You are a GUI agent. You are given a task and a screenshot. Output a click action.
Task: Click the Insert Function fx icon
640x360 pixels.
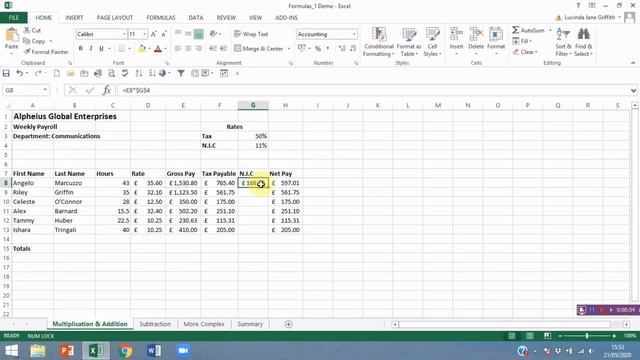pyautogui.click(x=107, y=90)
